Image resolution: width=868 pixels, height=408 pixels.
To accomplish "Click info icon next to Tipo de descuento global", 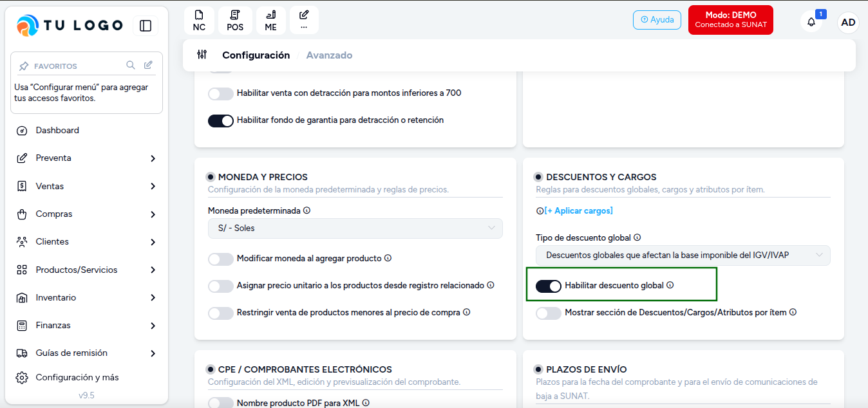I will tap(637, 237).
